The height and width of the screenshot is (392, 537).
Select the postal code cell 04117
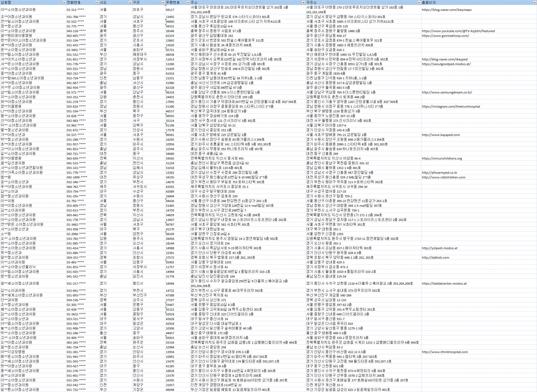coord(170,10)
